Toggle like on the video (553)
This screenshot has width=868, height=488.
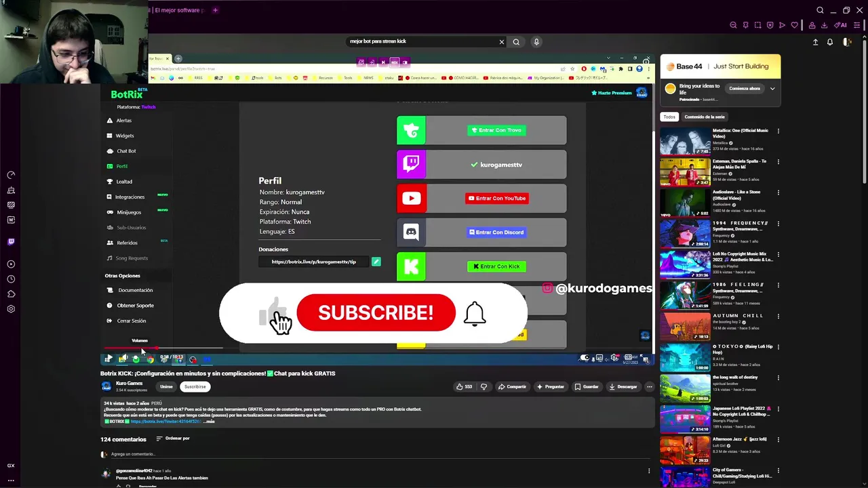pyautogui.click(x=465, y=387)
